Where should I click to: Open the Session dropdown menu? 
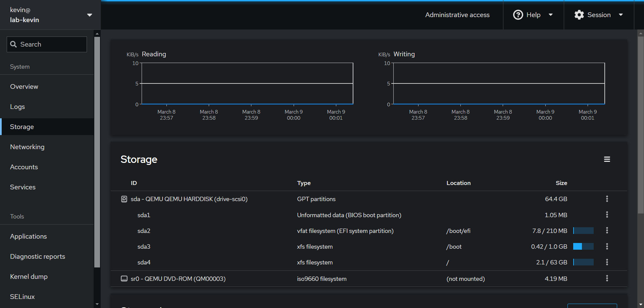[598, 15]
